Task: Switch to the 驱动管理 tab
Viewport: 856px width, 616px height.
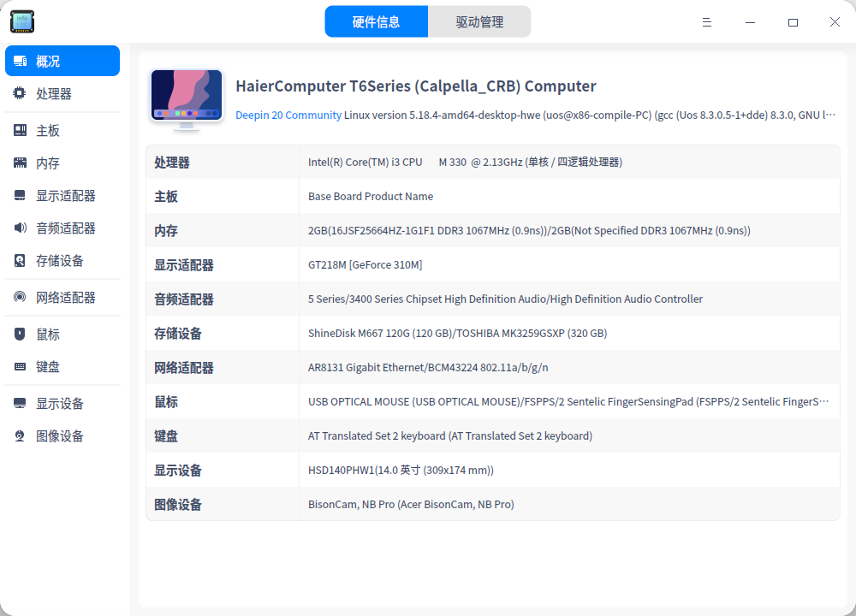Action: (x=479, y=21)
